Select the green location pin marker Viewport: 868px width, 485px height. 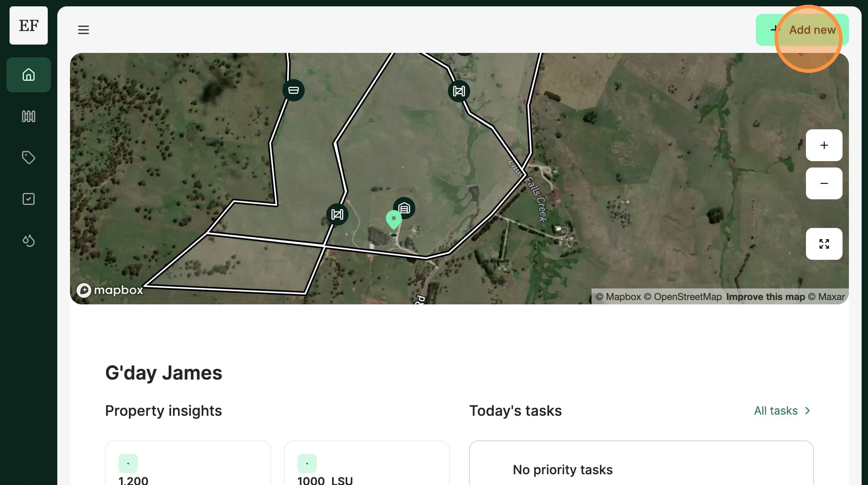(393, 219)
